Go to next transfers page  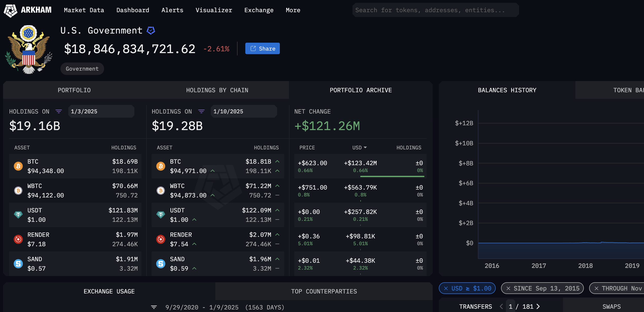pyautogui.click(x=538, y=306)
